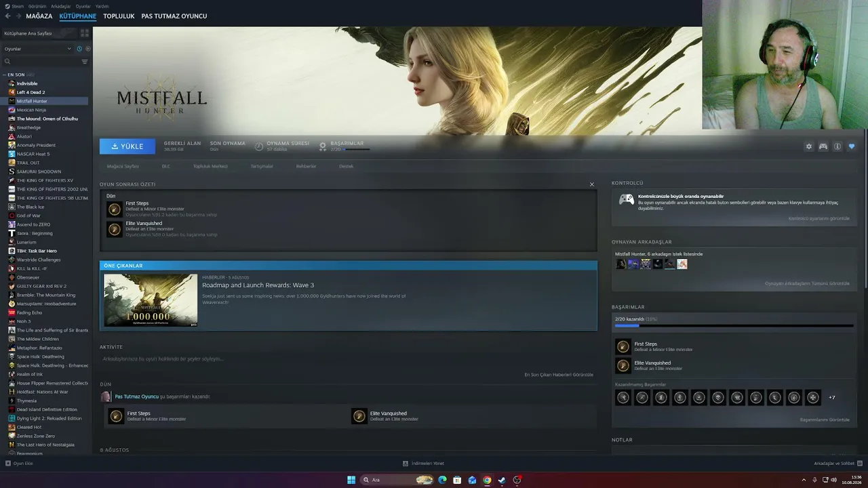This screenshot has height=488, width=868.
Task: Open Roadmap and Launch Rewards news thumbnail
Action: click(151, 300)
